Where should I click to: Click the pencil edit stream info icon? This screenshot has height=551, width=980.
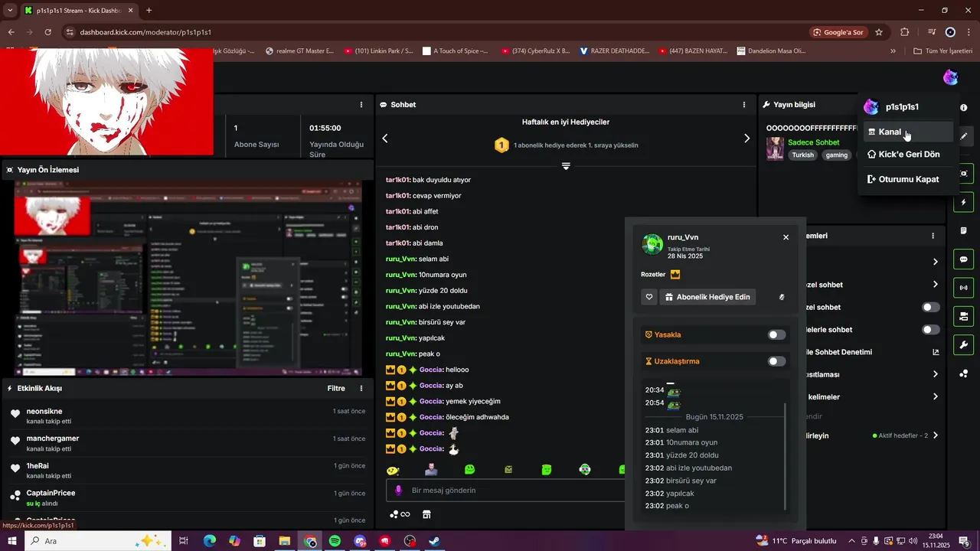[964, 136]
